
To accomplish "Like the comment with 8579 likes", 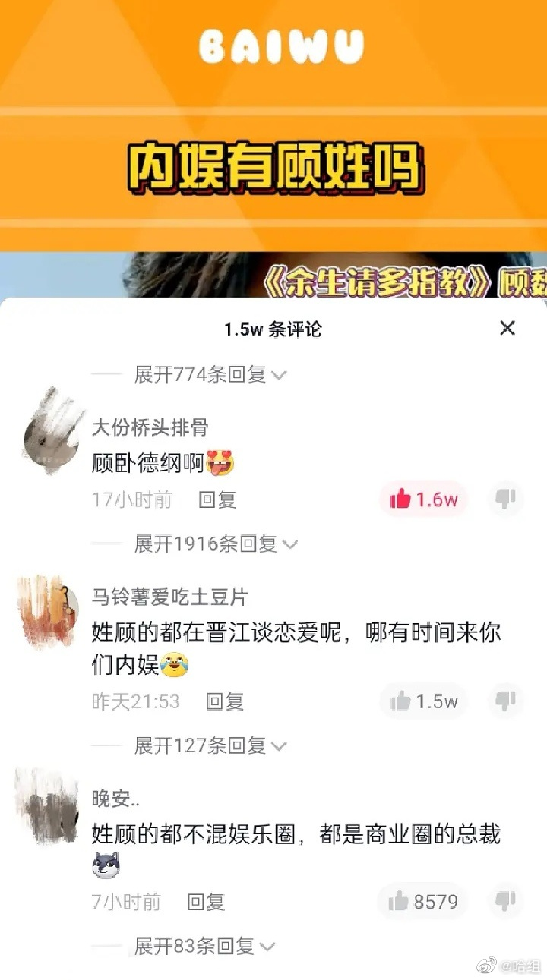I will (x=423, y=902).
